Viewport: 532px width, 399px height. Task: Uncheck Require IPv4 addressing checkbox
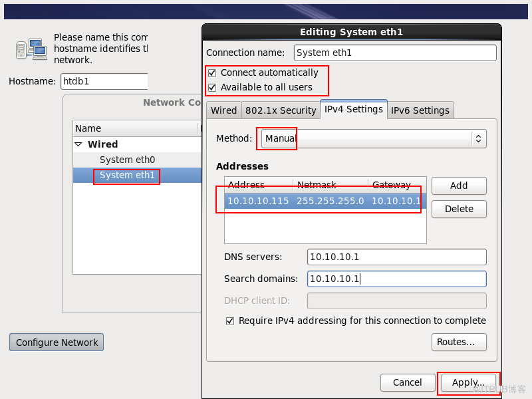pos(230,321)
